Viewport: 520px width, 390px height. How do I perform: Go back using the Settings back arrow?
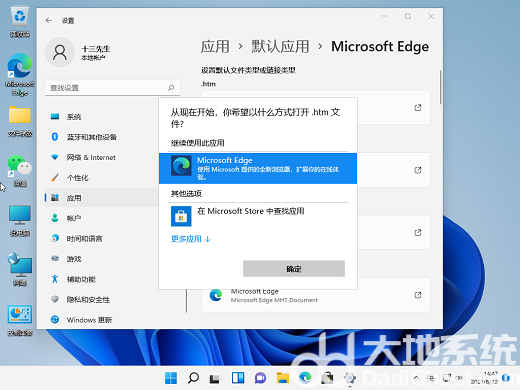click(49, 20)
